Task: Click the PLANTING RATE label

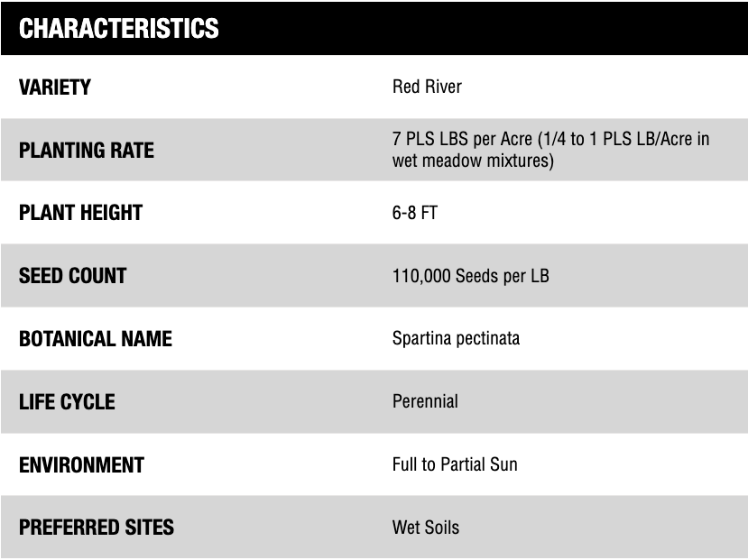Action: 87,151
